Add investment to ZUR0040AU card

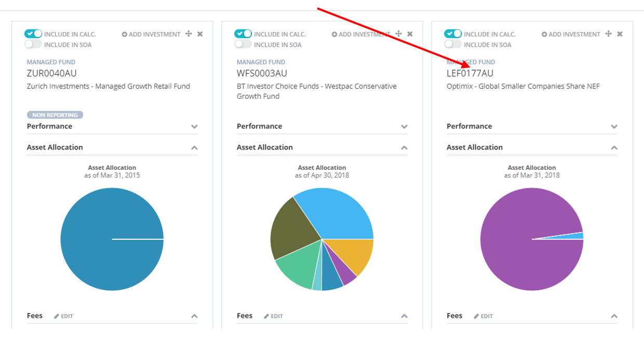(151, 34)
